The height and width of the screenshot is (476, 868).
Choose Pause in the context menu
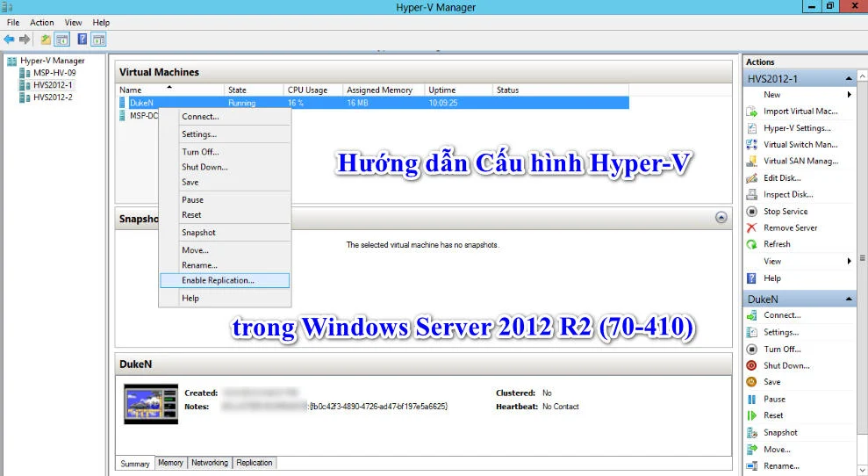(225, 200)
